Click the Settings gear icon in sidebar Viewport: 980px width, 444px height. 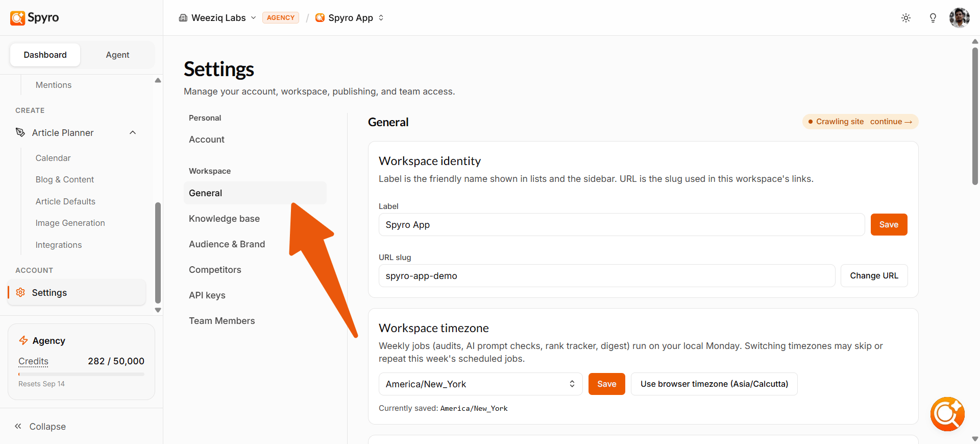(x=20, y=292)
